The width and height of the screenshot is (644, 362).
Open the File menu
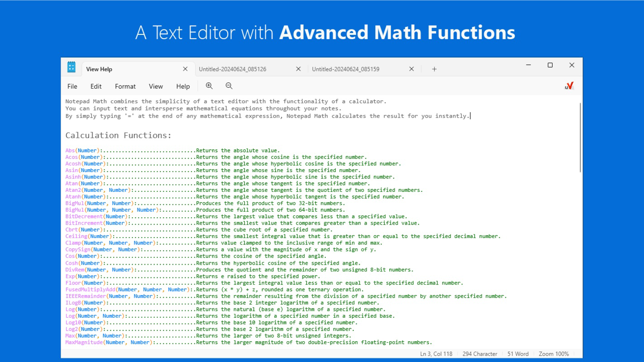click(72, 86)
